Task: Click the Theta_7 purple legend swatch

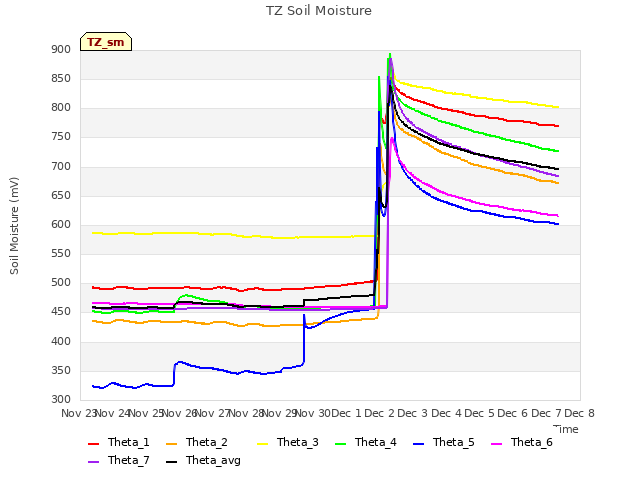Action: click(93, 461)
